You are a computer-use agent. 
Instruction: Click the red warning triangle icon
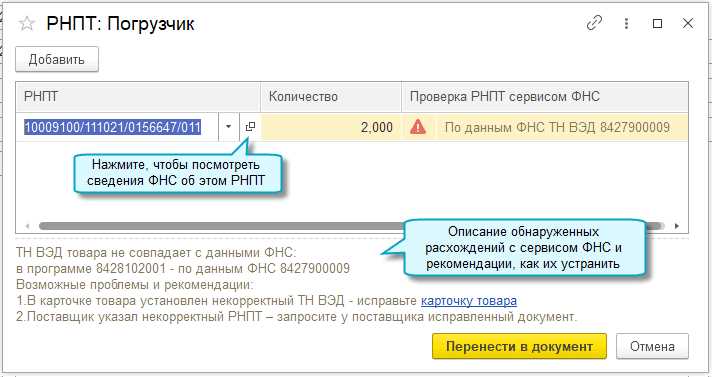[x=418, y=127]
